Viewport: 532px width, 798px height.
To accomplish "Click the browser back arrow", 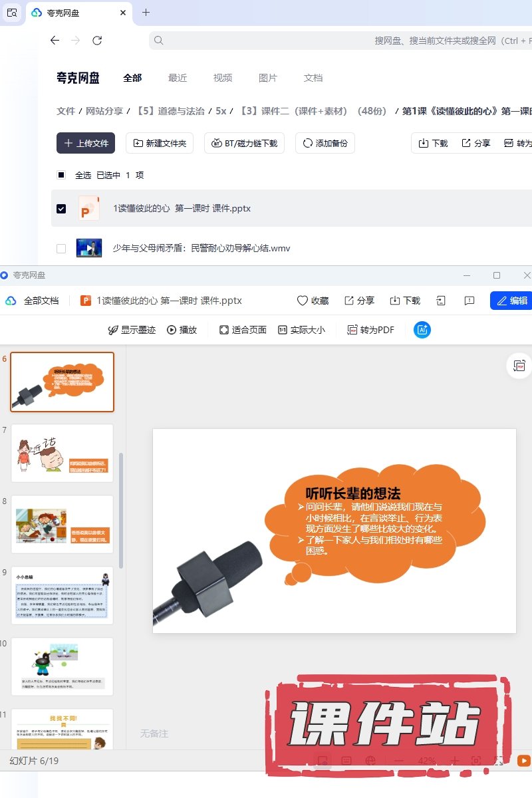I will (x=55, y=41).
